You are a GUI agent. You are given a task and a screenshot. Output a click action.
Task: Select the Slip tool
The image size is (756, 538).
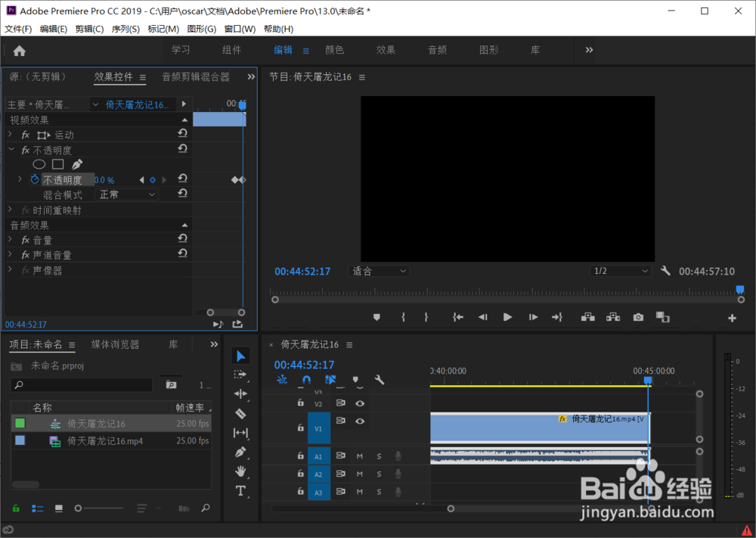point(240,433)
